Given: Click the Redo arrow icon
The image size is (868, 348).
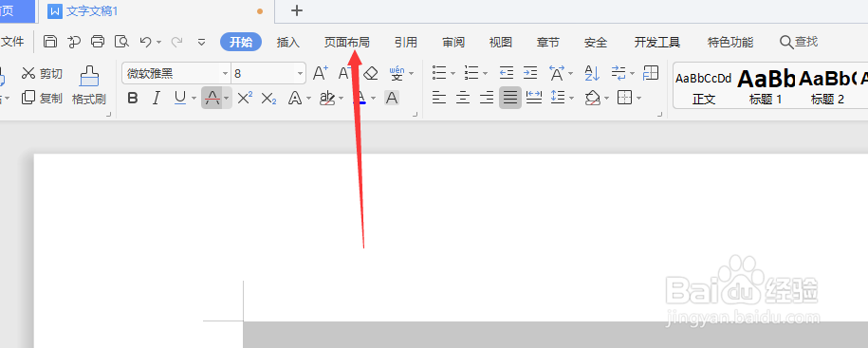Looking at the screenshot, I should pos(177,42).
